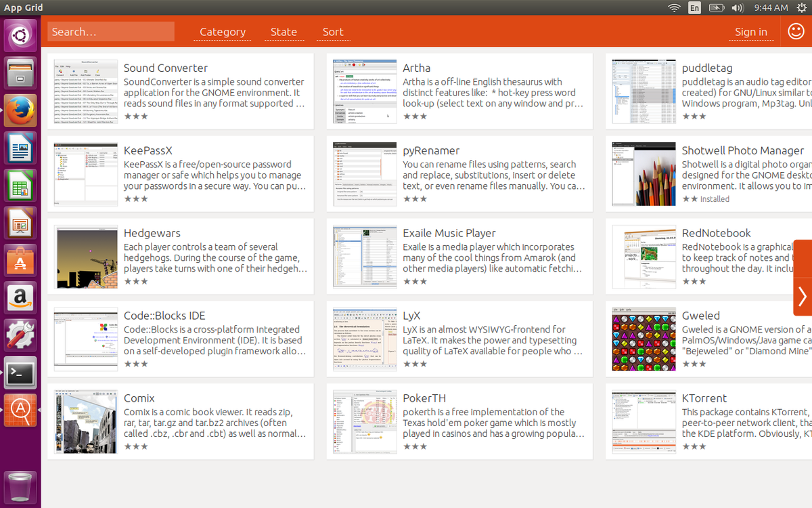
Task: Click the Comix title
Action: coord(139,398)
